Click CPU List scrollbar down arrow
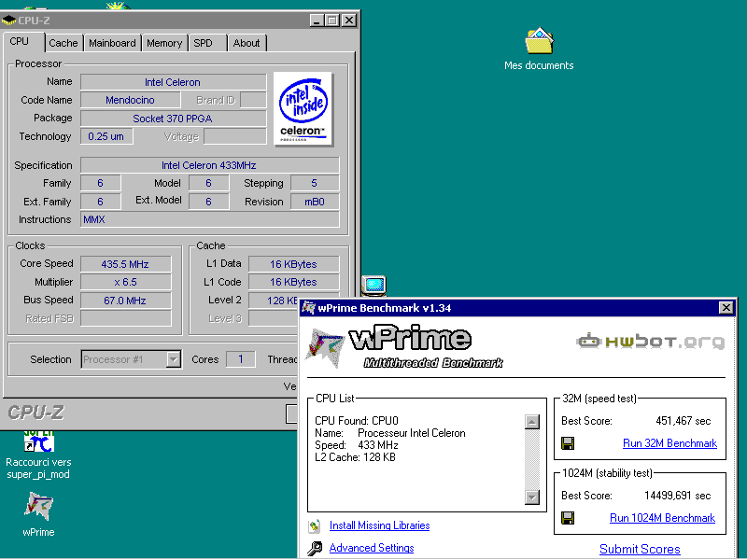Image resolution: width=747 pixels, height=560 pixels. [531, 497]
